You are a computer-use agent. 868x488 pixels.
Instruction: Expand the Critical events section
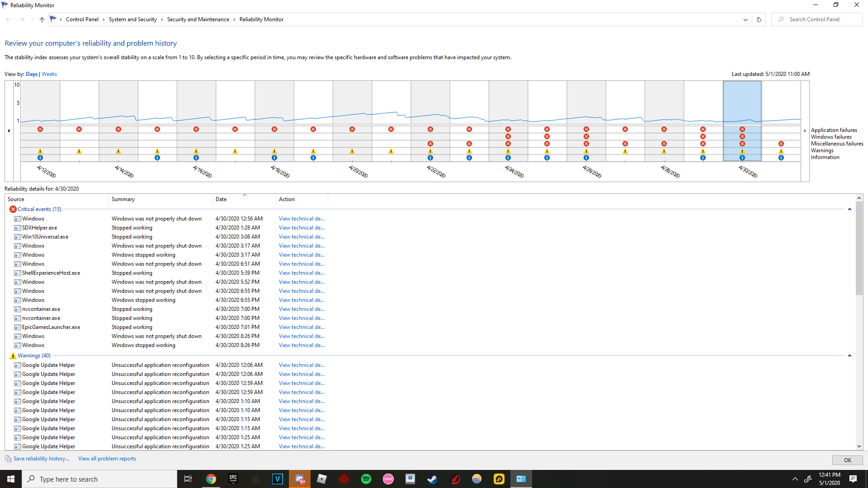tap(850, 209)
